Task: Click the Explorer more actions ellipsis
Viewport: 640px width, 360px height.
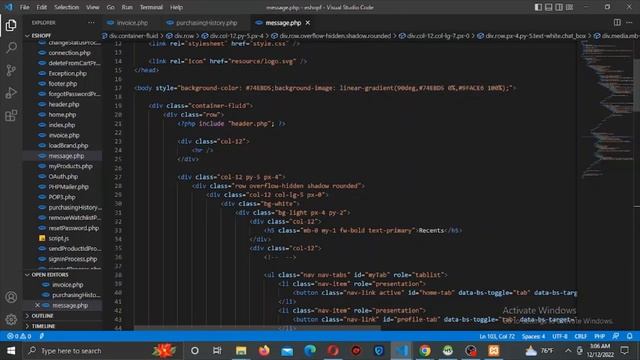Action: click(x=91, y=23)
